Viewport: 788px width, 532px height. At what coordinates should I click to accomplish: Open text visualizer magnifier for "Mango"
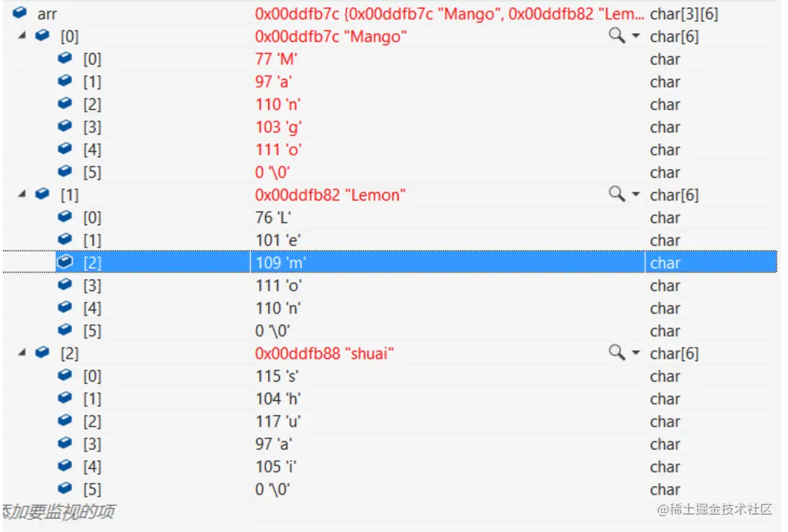[617, 36]
